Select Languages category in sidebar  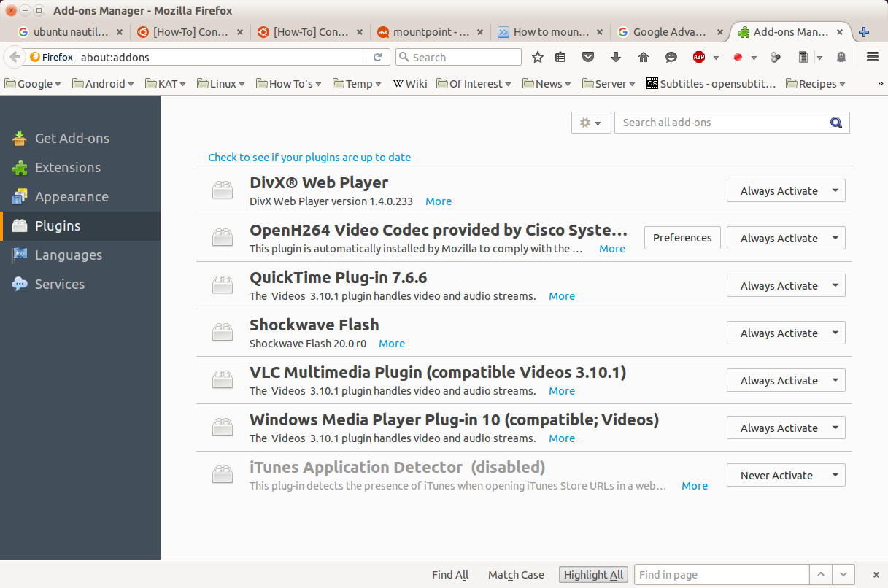click(x=80, y=255)
